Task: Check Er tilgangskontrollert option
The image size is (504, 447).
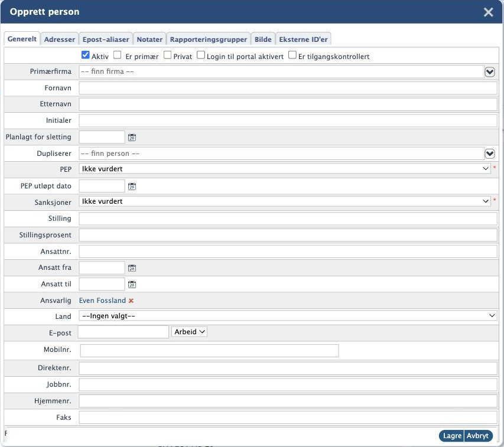Action: pyautogui.click(x=292, y=55)
